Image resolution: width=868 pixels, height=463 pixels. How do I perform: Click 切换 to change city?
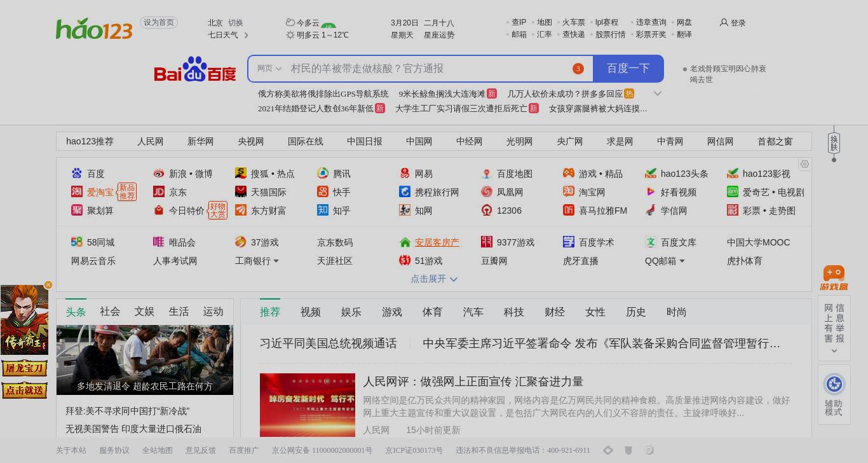click(236, 23)
